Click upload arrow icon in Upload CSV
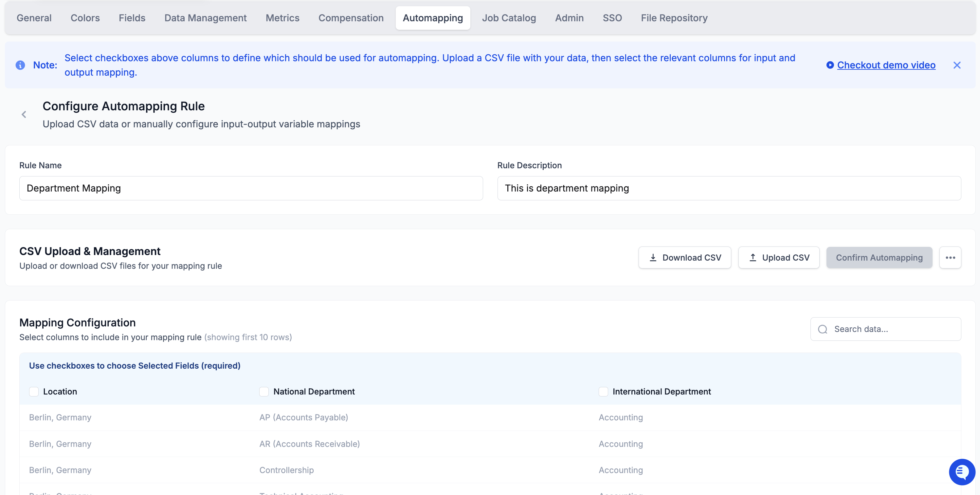 753,258
